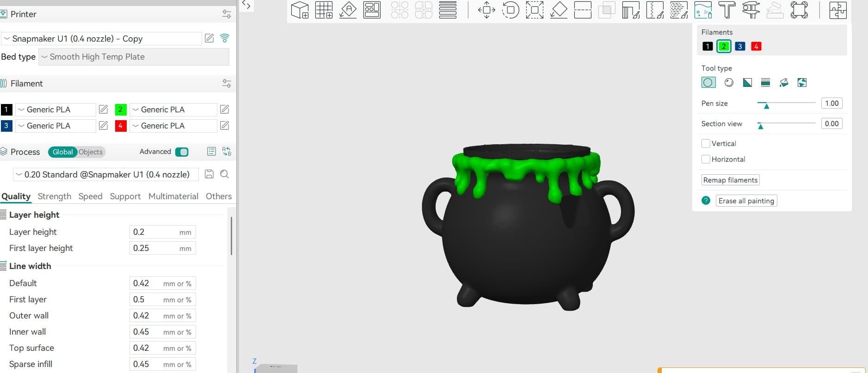Pick painting filament 1 black swatch

click(x=708, y=46)
